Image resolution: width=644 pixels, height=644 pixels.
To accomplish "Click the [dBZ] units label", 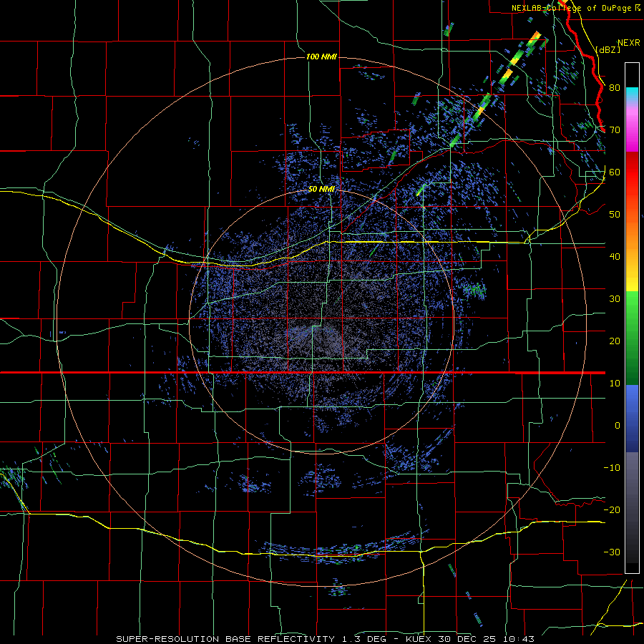I will point(608,49).
